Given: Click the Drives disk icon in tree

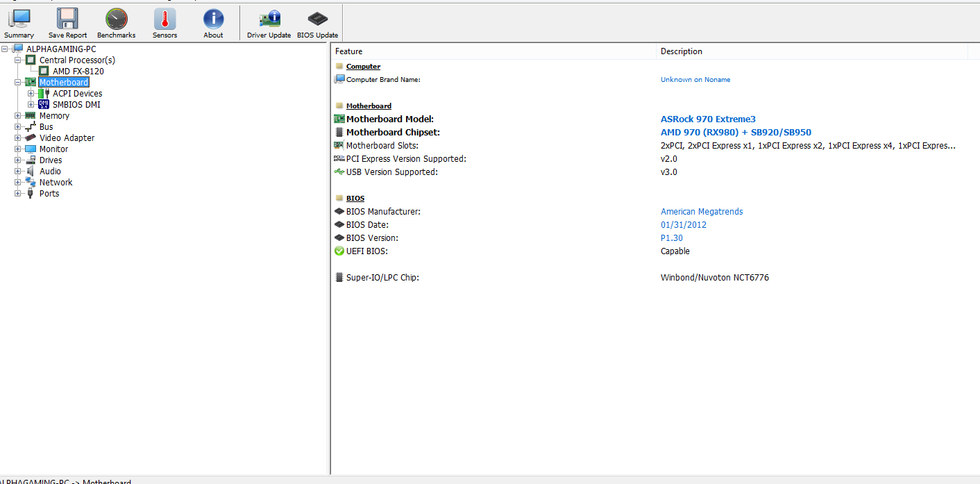Looking at the screenshot, I should coord(31,160).
